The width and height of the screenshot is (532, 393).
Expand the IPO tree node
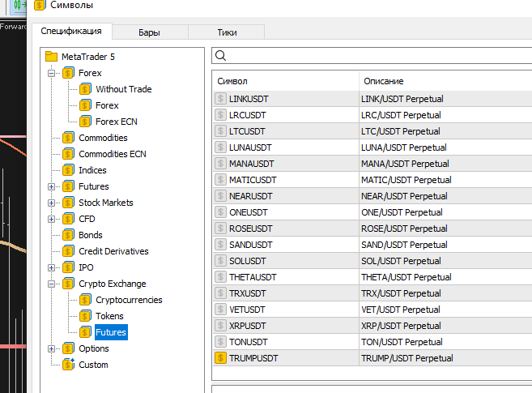[x=51, y=267]
